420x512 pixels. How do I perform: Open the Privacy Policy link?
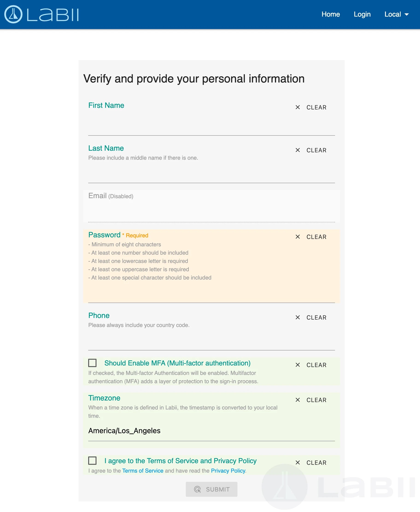point(228,471)
